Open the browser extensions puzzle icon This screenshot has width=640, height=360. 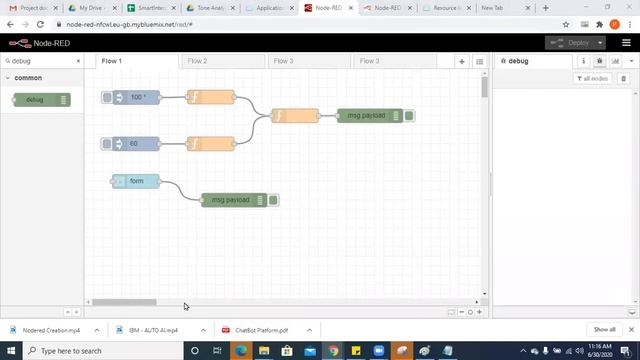(x=599, y=24)
